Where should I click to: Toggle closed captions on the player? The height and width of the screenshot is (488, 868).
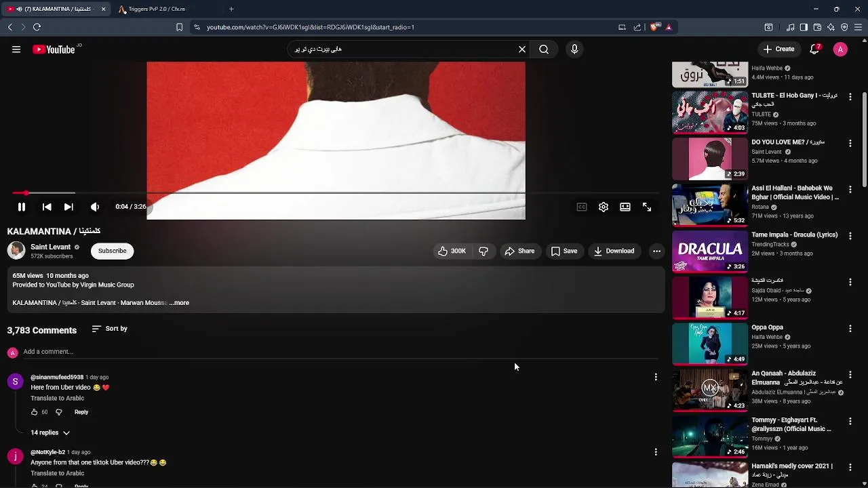click(582, 207)
